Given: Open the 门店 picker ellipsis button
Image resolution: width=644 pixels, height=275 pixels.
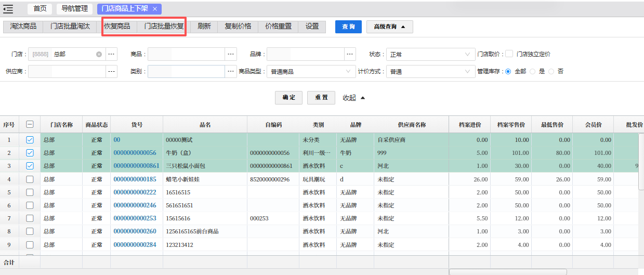Looking at the screenshot, I should click(111, 54).
